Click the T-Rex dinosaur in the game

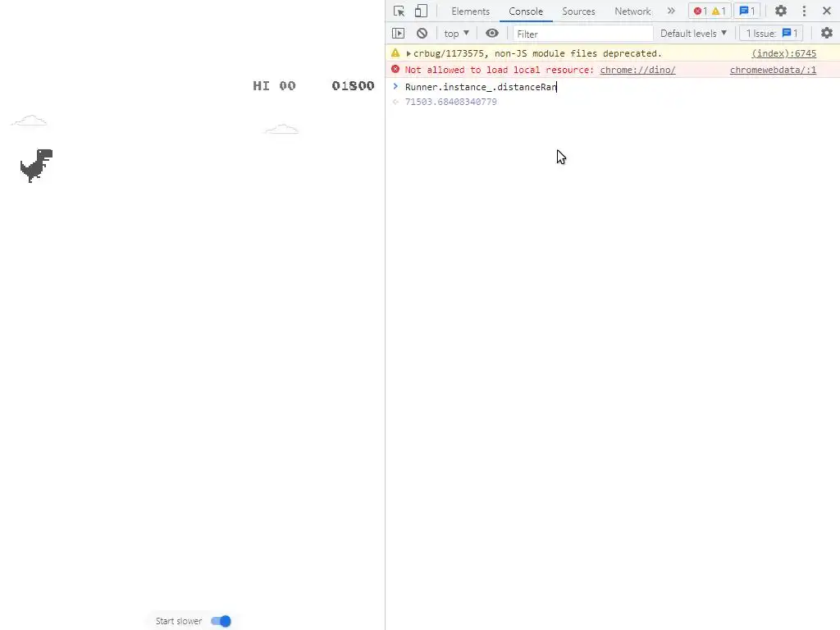(x=36, y=166)
